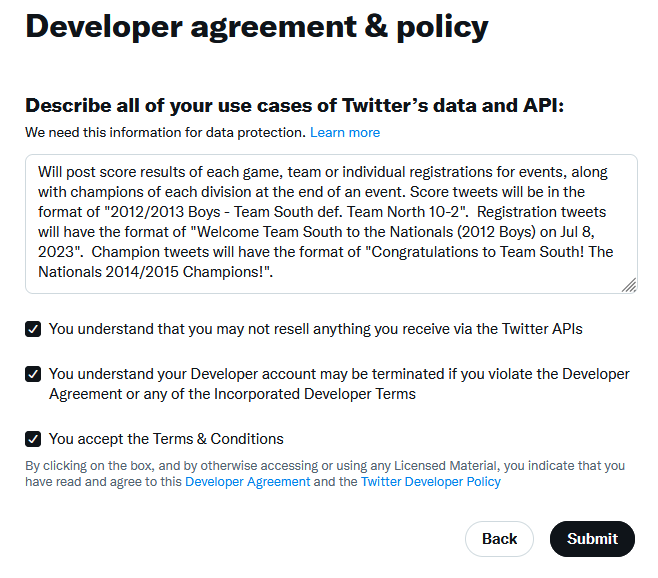658x578 pixels.
Task: Click the "Developer agreement & policy" page title
Action: [x=257, y=27]
